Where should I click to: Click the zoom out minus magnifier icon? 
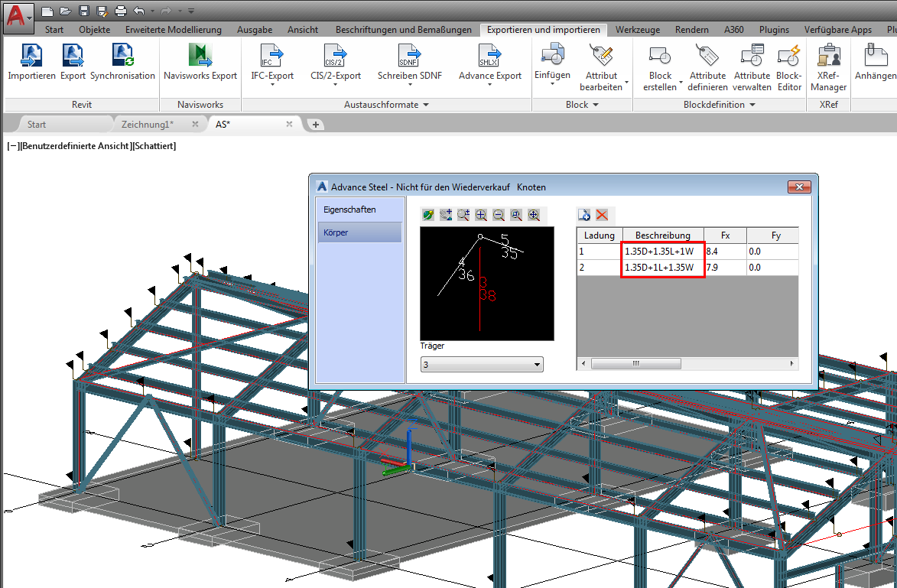click(x=499, y=215)
